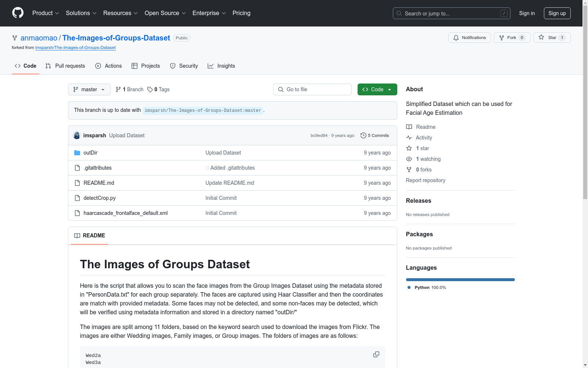Open the bc9ed84 commit hash link
The image size is (588, 368).
point(319,135)
